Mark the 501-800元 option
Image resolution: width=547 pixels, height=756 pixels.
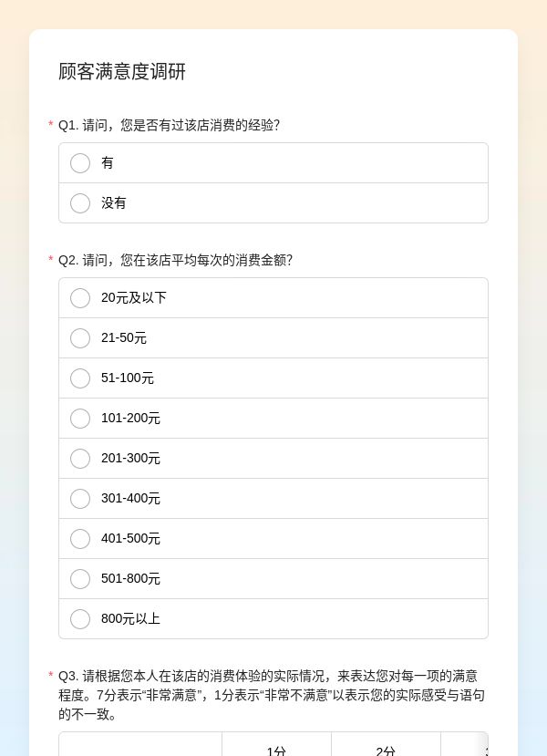[80, 578]
